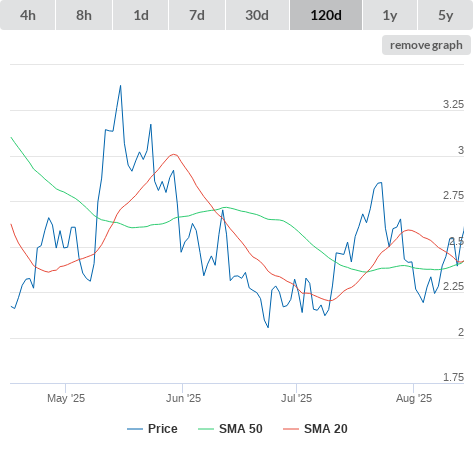This screenshot has width=474, height=455.
Task: Select the 30d range tab
Action: 257,15
